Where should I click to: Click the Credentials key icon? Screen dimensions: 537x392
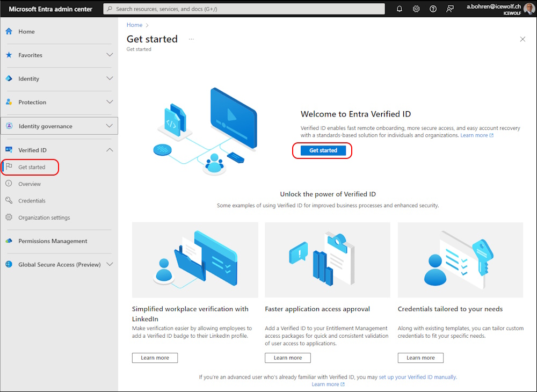(x=9, y=200)
